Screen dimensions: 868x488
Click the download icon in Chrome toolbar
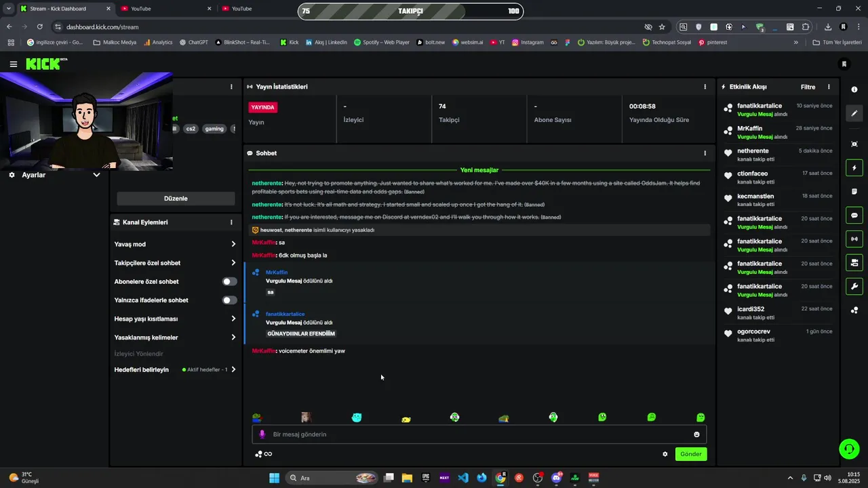(828, 27)
